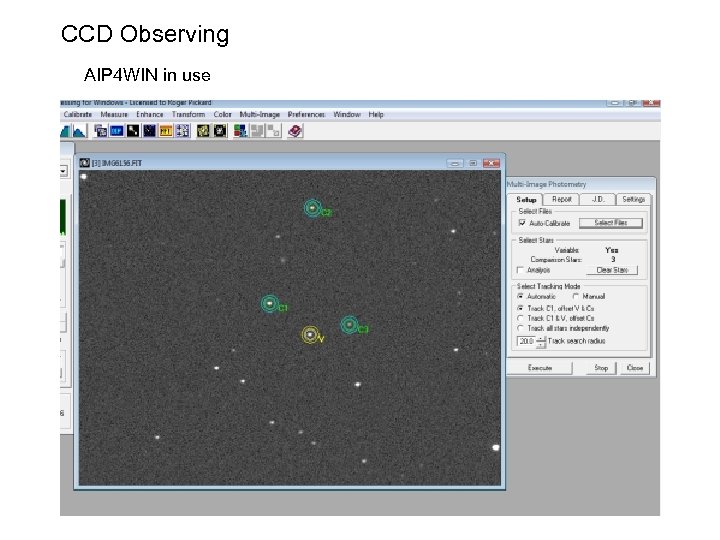This screenshot has width=720, height=540.
Task: Click the black icon with centered star
Action: pyautogui.click(x=220, y=131)
